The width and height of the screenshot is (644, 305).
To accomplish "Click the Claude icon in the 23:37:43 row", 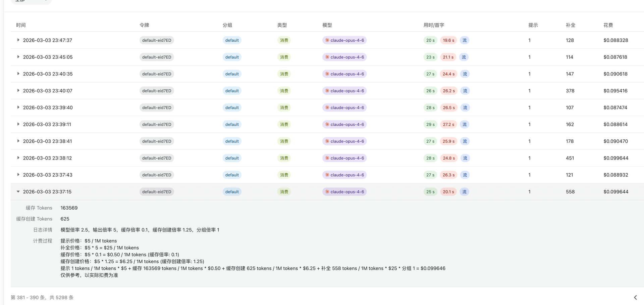I will (327, 175).
